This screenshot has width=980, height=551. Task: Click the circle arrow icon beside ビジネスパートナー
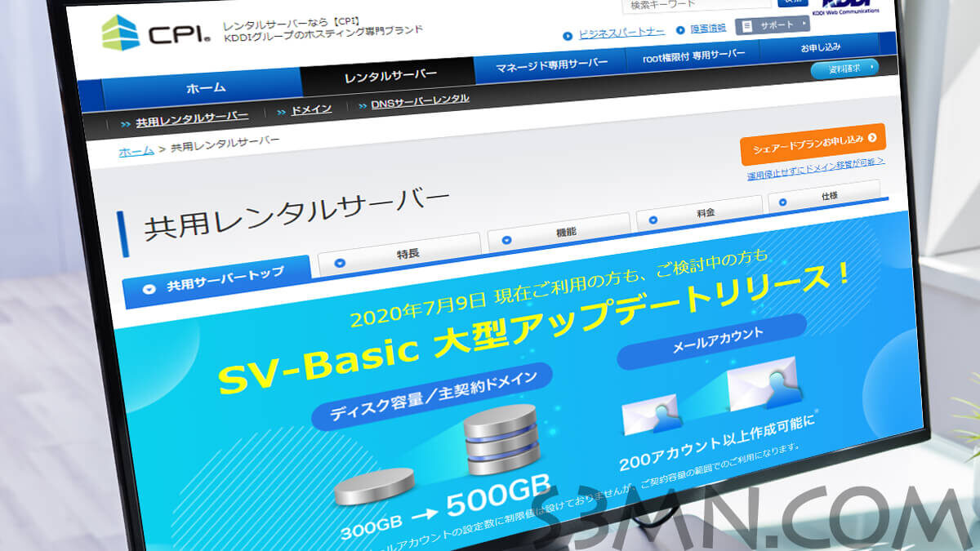(568, 36)
